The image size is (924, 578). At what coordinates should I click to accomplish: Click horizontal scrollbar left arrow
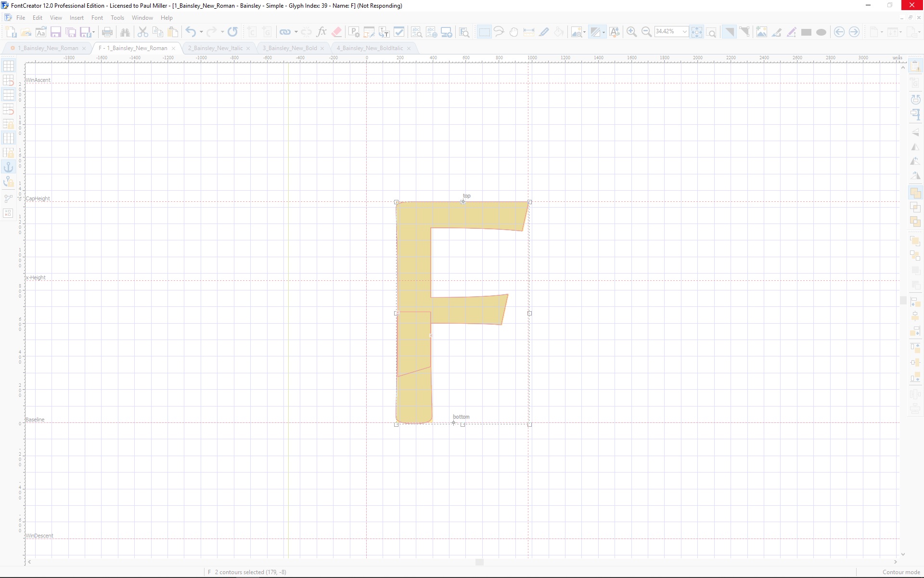29,562
